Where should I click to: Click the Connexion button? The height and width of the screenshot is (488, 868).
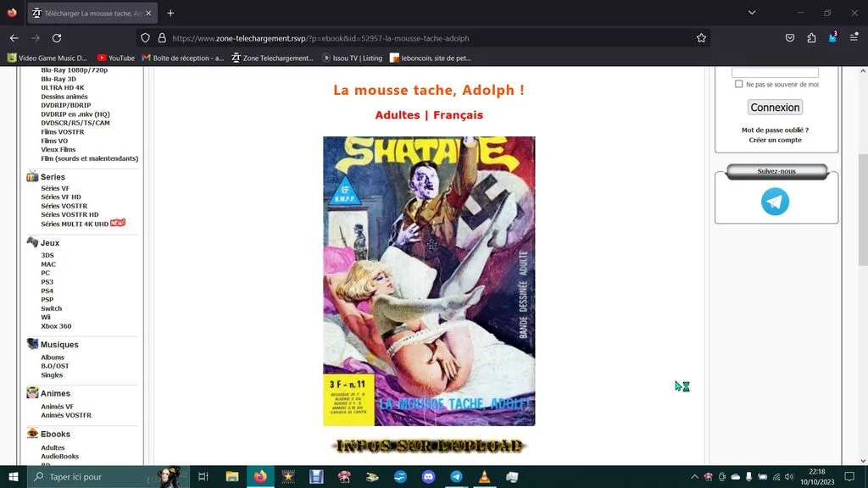tap(775, 108)
